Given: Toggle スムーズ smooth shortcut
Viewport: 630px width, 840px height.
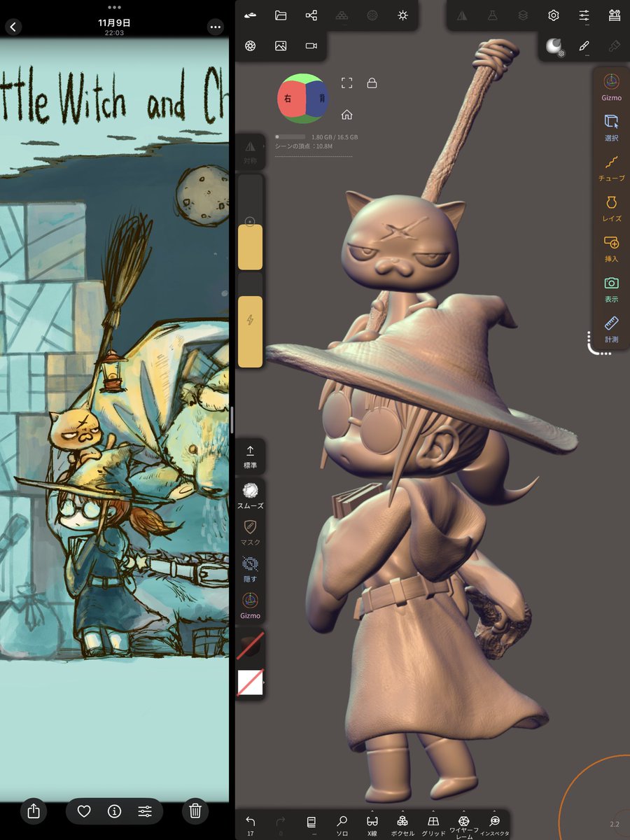Looking at the screenshot, I should click(251, 496).
